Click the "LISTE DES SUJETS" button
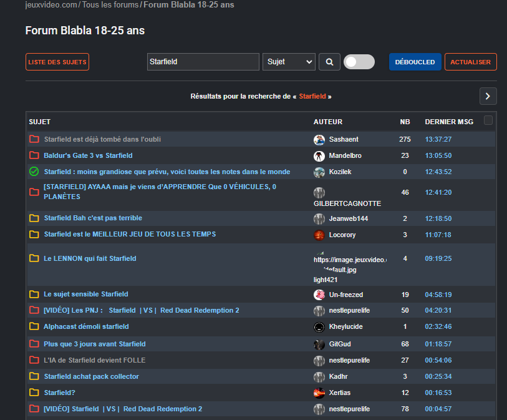Viewport: 507px width, 420px height. [x=57, y=62]
